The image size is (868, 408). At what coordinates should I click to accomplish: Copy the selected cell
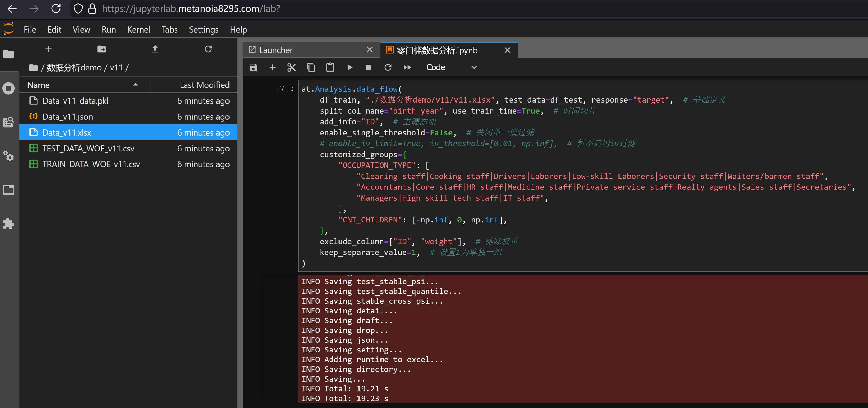point(311,67)
